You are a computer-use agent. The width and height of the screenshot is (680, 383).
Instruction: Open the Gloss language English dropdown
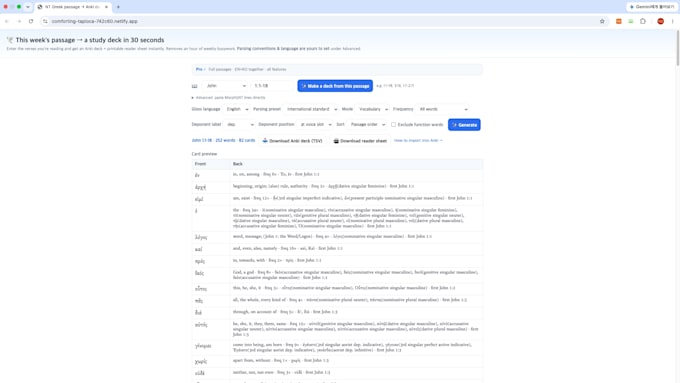point(237,109)
